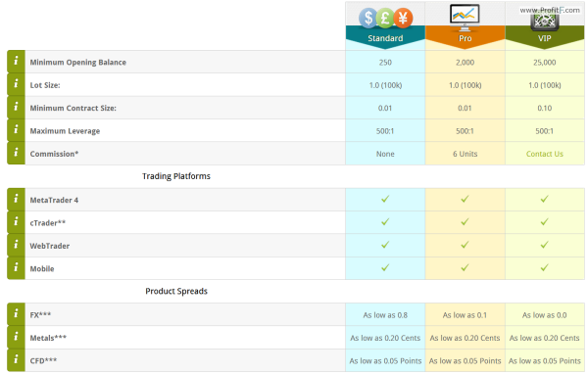588x374 pixels.
Task: Follow the Contact Us link in VIP column
Action: [x=545, y=154]
